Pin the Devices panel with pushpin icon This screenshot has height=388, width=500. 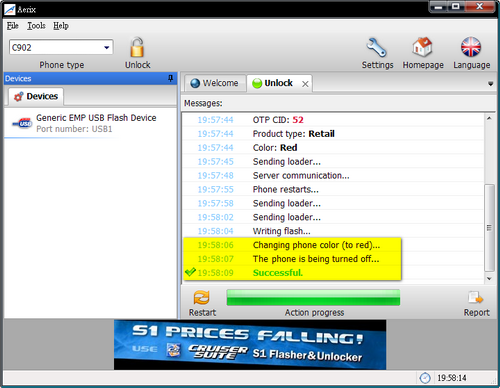coord(171,78)
